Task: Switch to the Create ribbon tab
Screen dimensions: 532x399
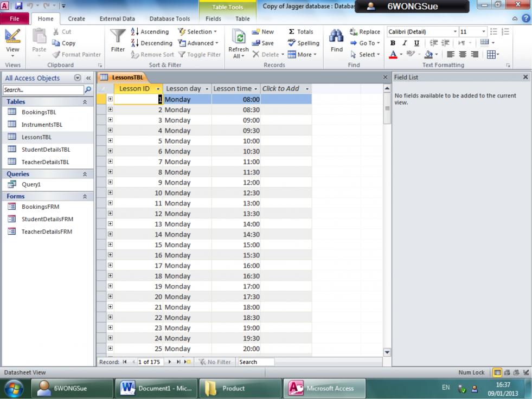Action: [x=76, y=18]
